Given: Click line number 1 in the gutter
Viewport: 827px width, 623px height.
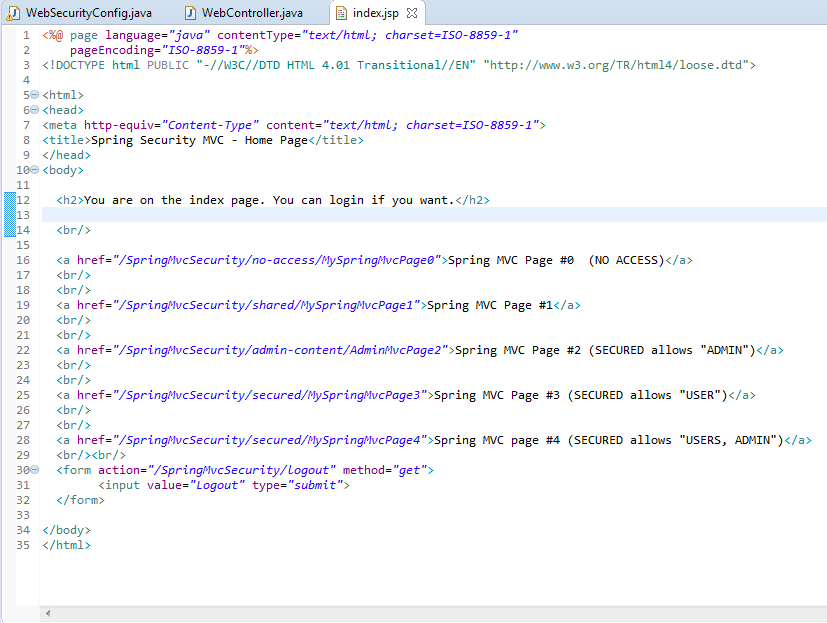Looking at the screenshot, I should (26, 35).
